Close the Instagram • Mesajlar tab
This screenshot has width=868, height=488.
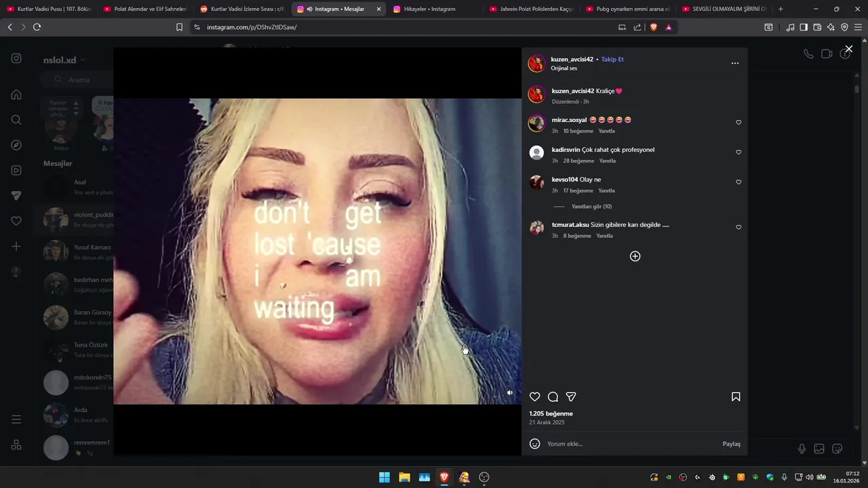pyautogui.click(x=378, y=9)
